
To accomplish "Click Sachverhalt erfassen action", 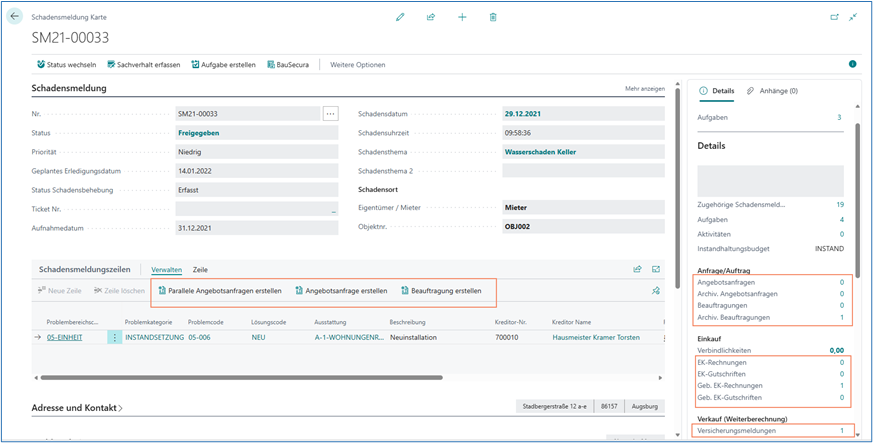I will pos(143,65).
